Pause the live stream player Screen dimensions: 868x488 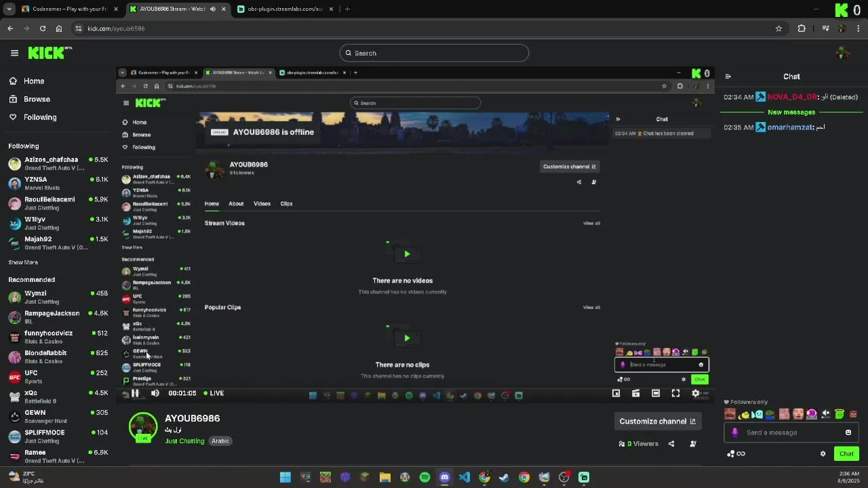(x=135, y=393)
